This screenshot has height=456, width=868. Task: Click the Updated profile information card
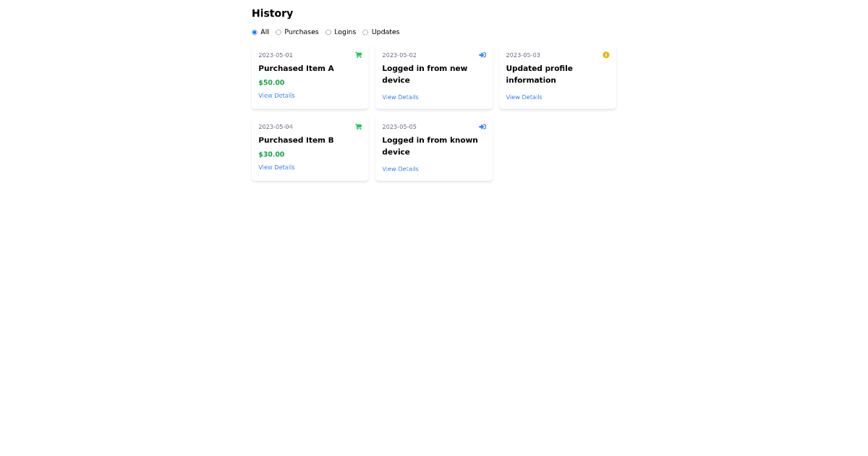[x=557, y=76]
